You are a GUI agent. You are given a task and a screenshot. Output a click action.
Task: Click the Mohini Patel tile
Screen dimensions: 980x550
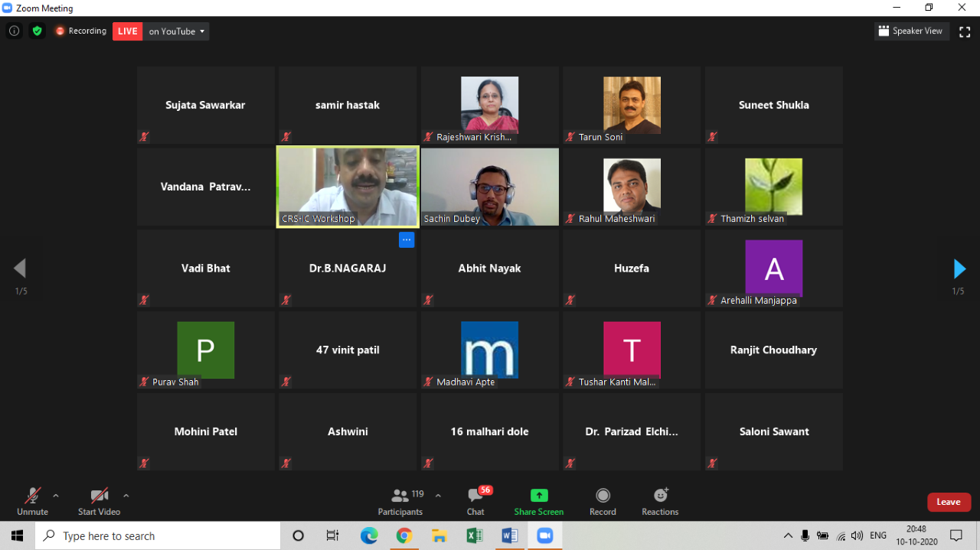pos(206,431)
